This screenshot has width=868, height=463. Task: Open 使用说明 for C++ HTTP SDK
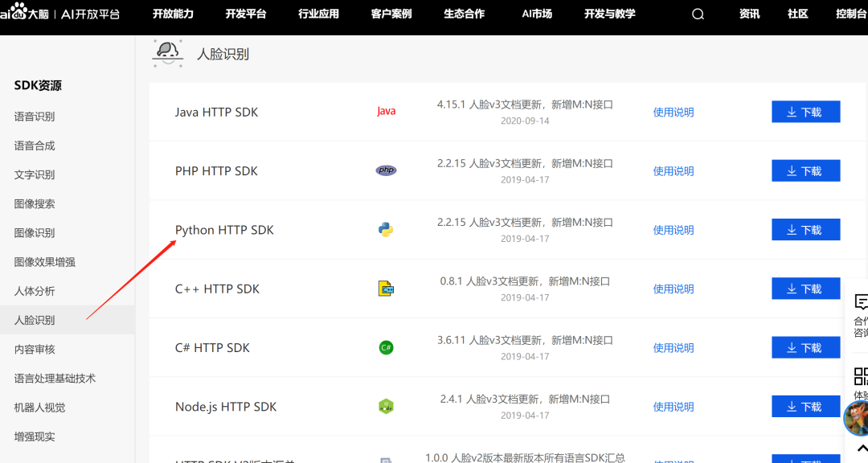tap(674, 289)
